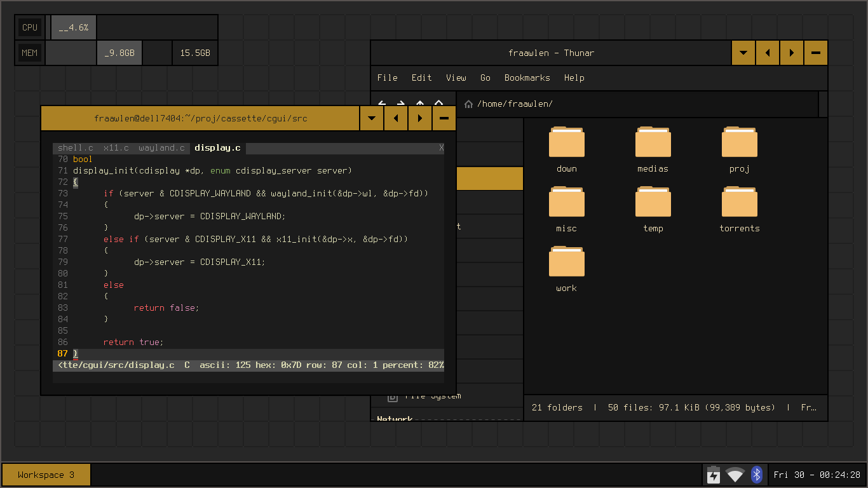Image resolution: width=868 pixels, height=488 pixels.
Task: Switch to the shell.c tab
Action: click(75, 148)
